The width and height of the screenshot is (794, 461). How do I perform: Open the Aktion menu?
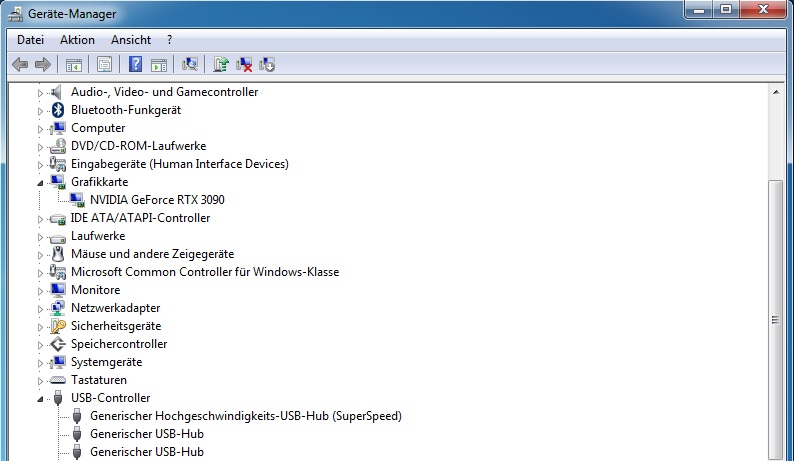tap(77, 40)
